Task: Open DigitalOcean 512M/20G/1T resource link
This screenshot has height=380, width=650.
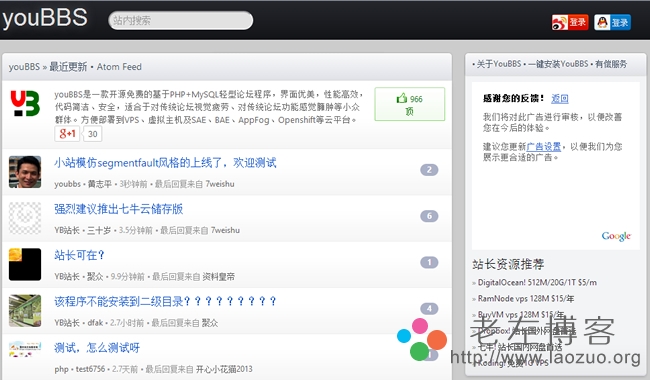Action: (x=537, y=283)
